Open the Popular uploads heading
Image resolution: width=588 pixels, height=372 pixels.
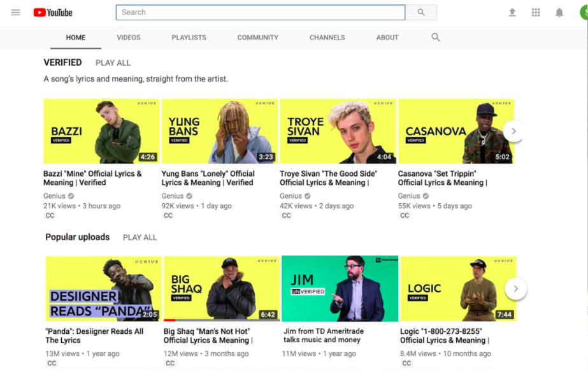click(x=77, y=237)
